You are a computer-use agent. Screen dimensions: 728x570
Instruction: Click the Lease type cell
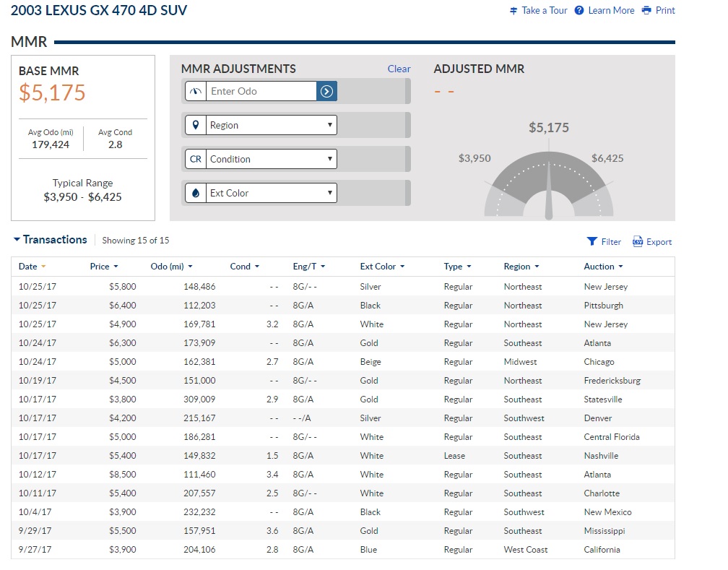pyautogui.click(x=454, y=456)
